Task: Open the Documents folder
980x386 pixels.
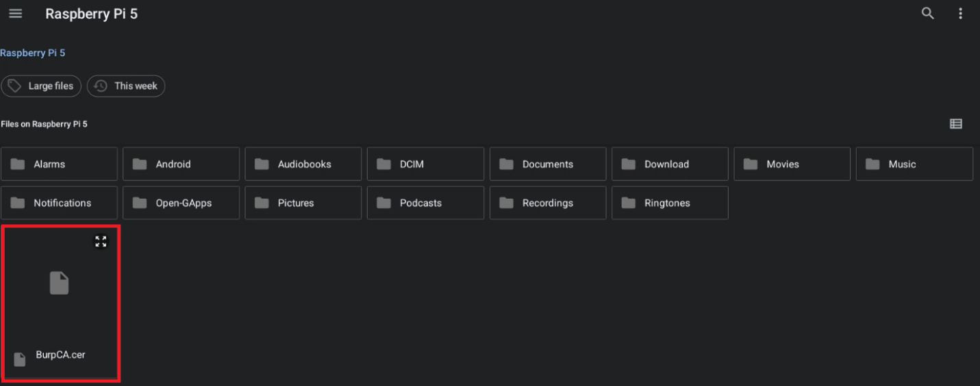Action: pyautogui.click(x=548, y=165)
